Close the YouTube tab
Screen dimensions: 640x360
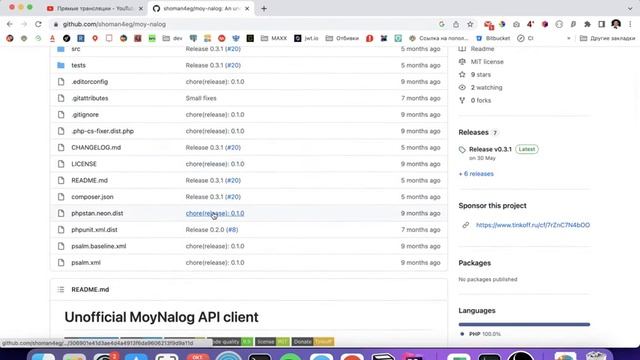[x=141, y=8]
